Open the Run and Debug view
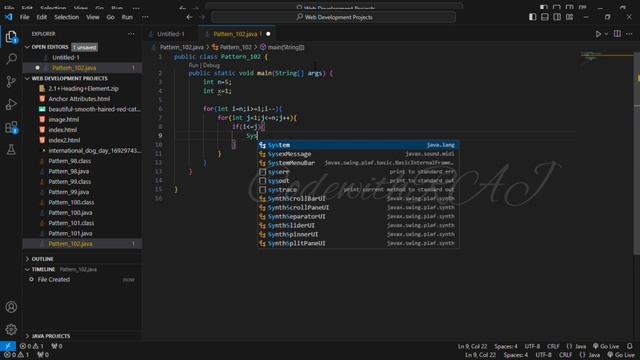Screen dimensions: 640x360 point(11,104)
